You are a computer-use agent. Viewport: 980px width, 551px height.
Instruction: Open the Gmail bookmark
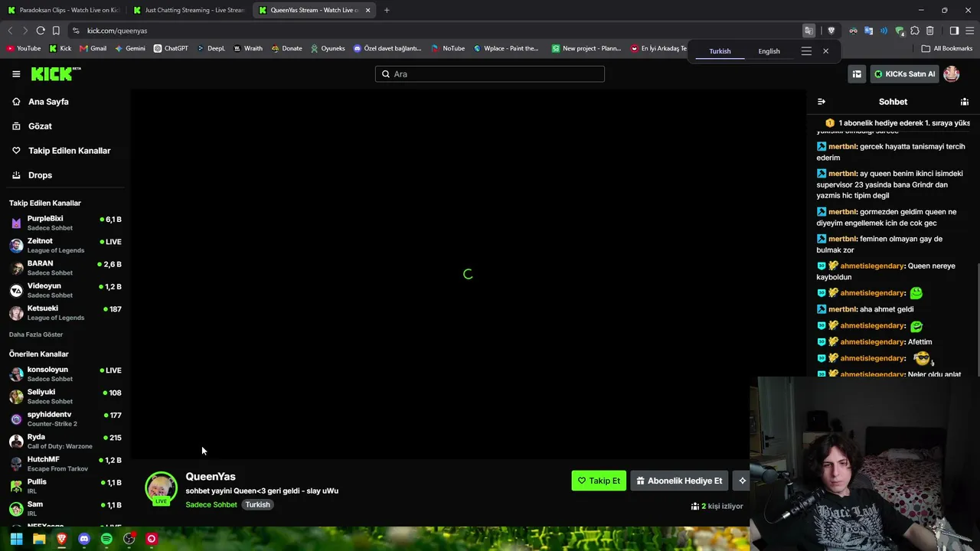[x=93, y=48]
